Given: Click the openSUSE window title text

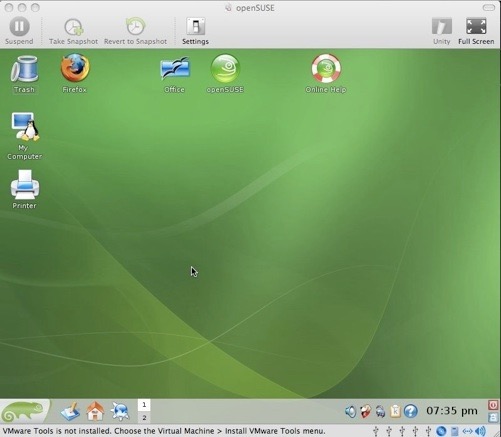Looking at the screenshot, I should (255, 8).
